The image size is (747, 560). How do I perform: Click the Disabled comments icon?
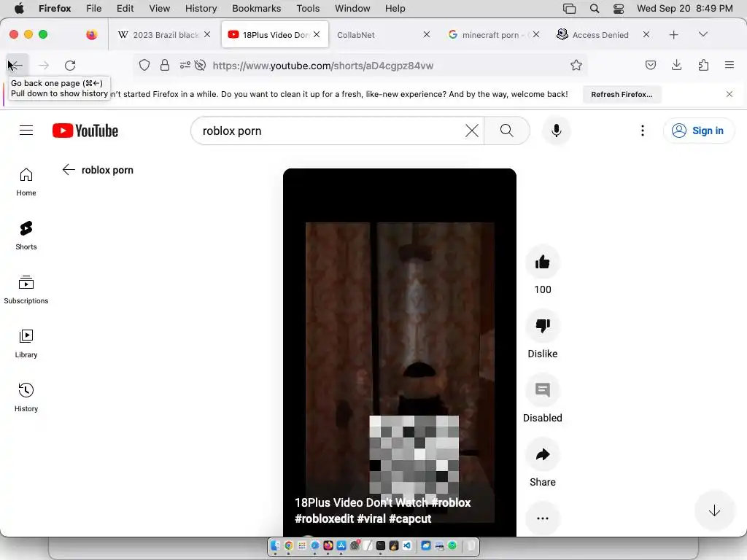pos(543,390)
